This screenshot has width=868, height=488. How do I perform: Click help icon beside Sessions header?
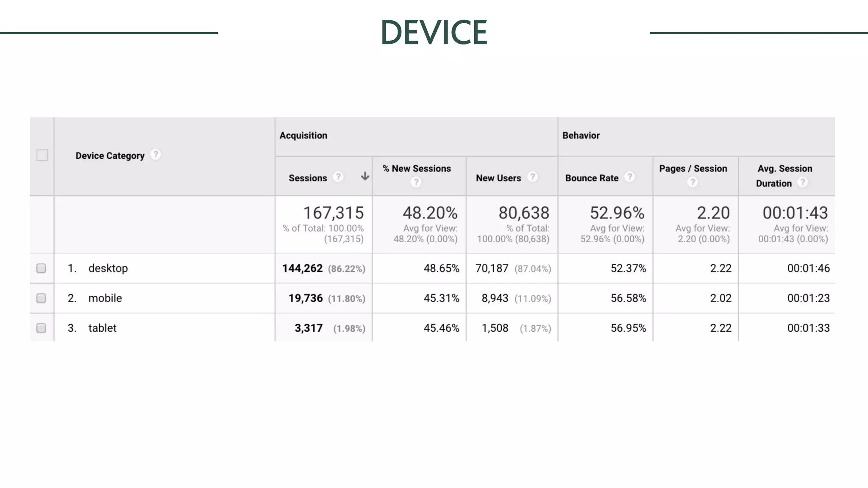(338, 177)
